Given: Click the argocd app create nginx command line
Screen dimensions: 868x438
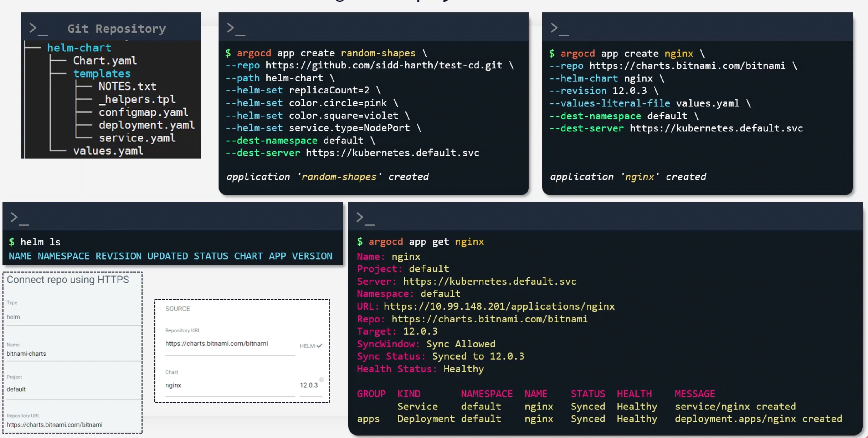Looking at the screenshot, I should [x=627, y=53].
